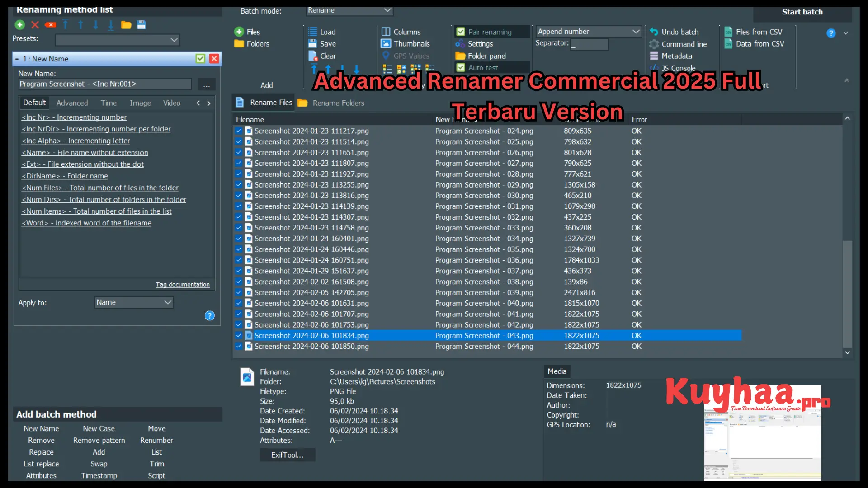Toggle Pair renaming checkbox

(460, 32)
